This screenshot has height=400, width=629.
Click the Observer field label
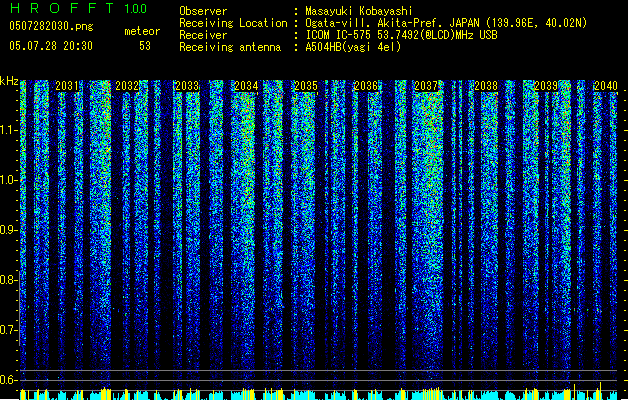tap(203, 11)
